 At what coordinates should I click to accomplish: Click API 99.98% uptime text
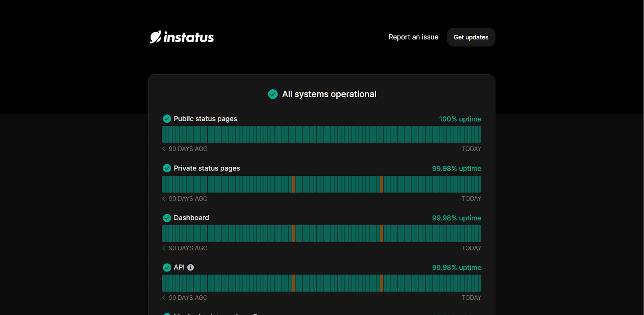point(456,268)
